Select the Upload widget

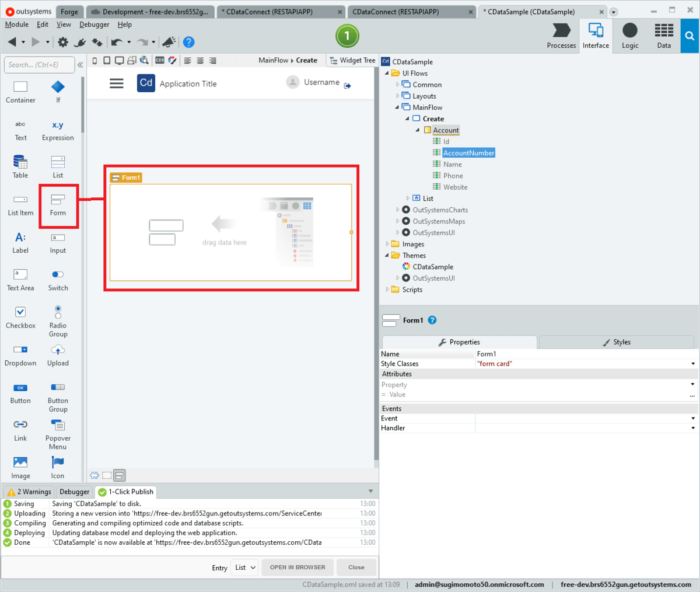pyautogui.click(x=58, y=356)
